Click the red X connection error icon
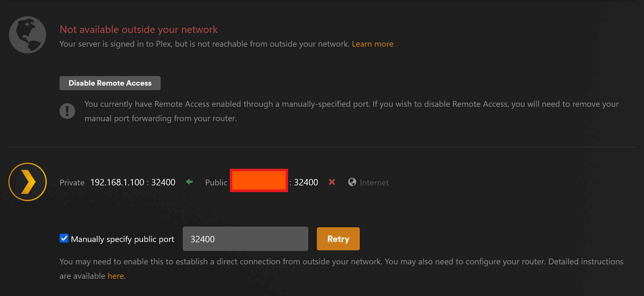Screen dimensions: 644x296 [x=332, y=182]
